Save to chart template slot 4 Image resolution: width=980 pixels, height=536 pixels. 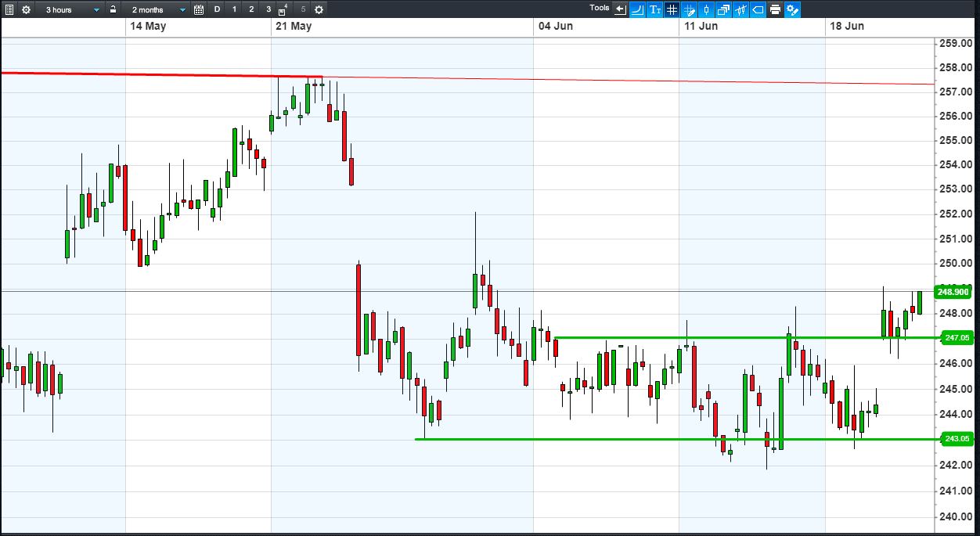click(283, 9)
